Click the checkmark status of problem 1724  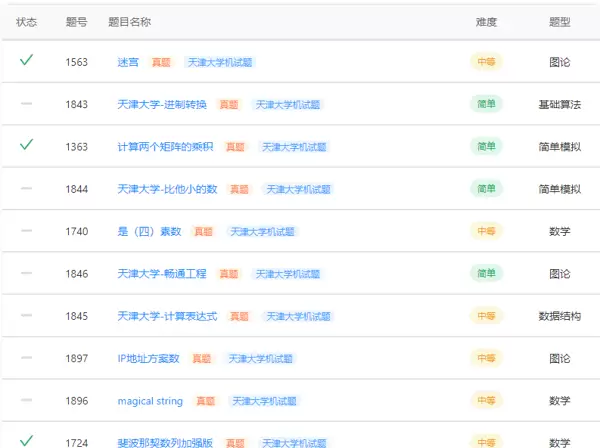click(x=26, y=440)
